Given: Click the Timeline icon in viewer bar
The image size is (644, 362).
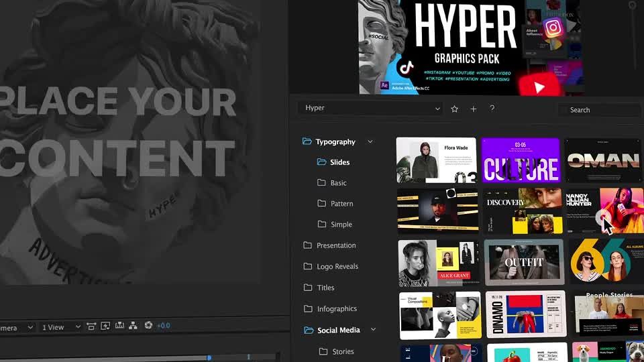Looking at the screenshot, I should click(x=119, y=326).
